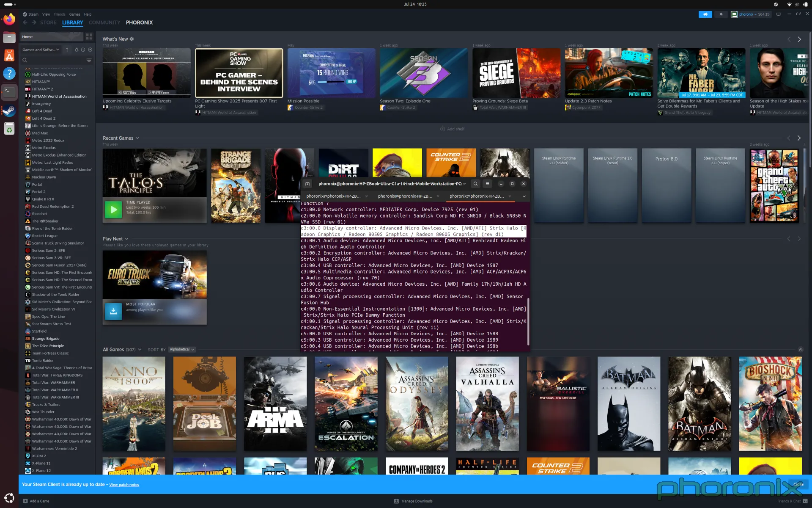Open the Alphabetical sort-by dropdown
This screenshot has height=508, width=812.
click(x=182, y=350)
